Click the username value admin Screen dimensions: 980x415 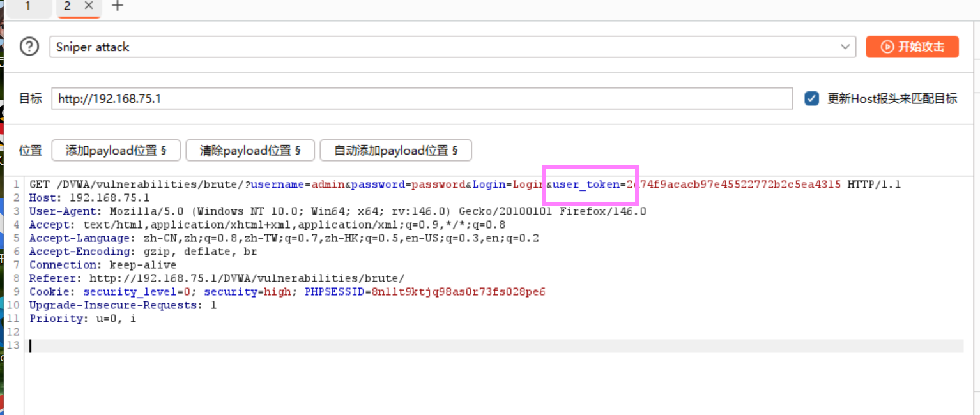(328, 185)
